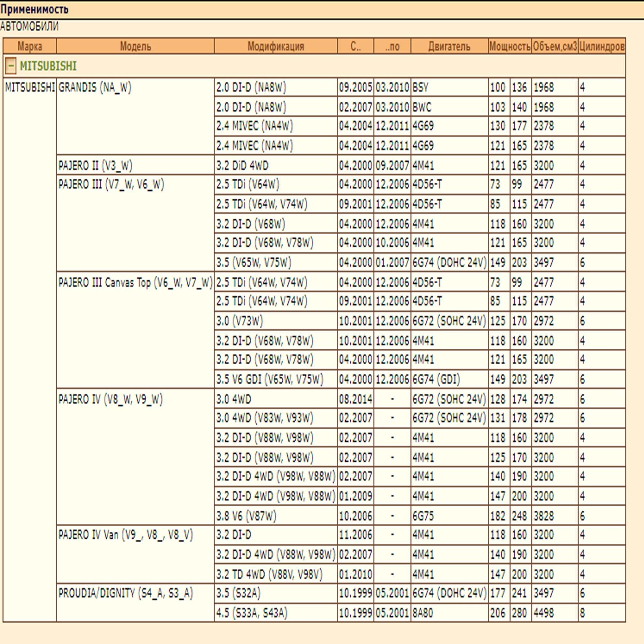Click the 8A80 engine cell
The image size is (644, 644).
point(450,613)
